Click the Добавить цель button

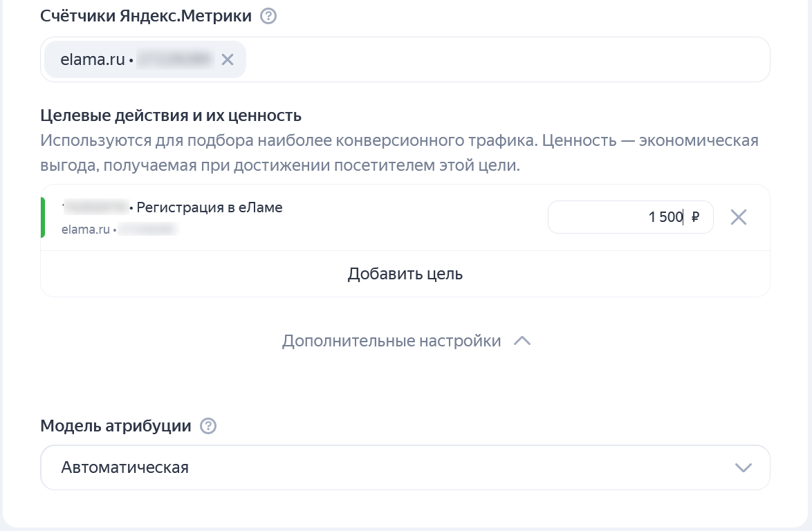pos(405,273)
